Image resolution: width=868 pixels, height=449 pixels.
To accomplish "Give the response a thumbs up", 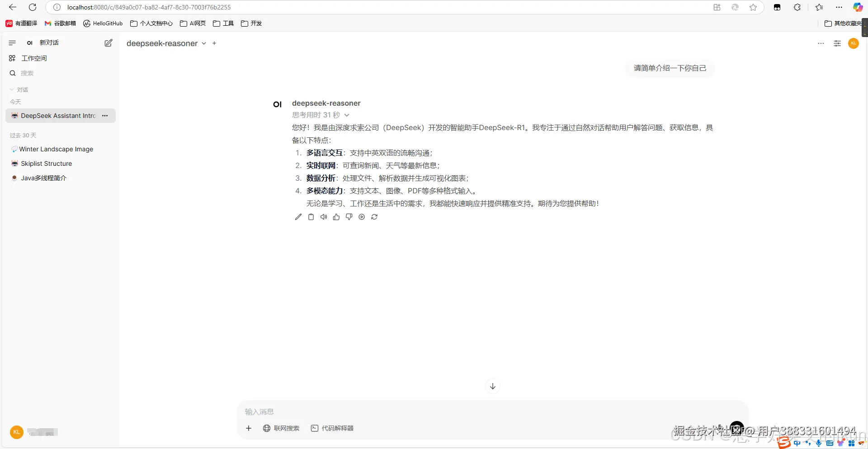I will point(336,217).
